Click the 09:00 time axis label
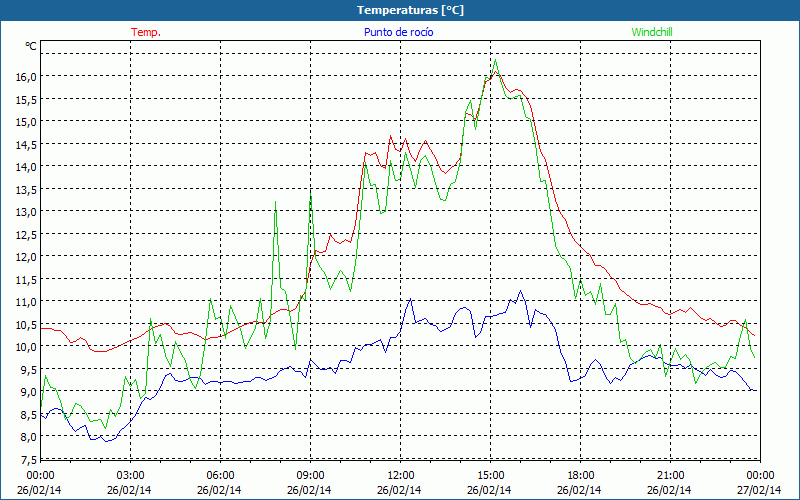 [x=311, y=475]
